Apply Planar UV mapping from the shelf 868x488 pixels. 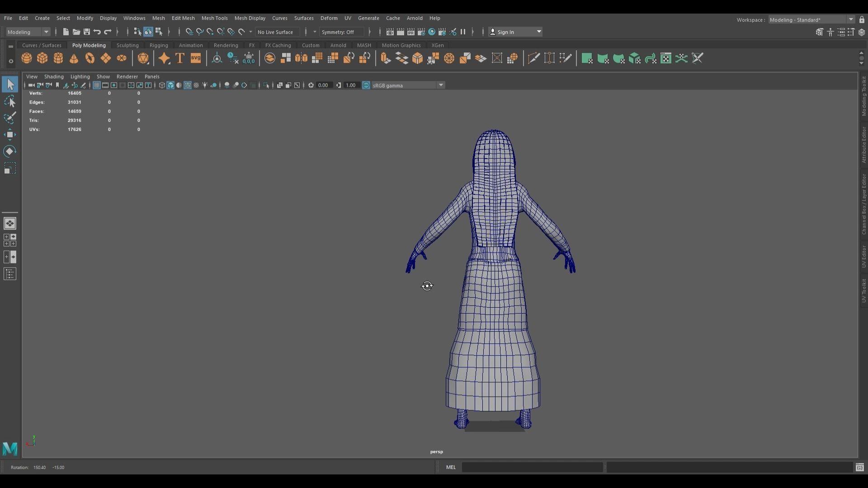pos(587,58)
